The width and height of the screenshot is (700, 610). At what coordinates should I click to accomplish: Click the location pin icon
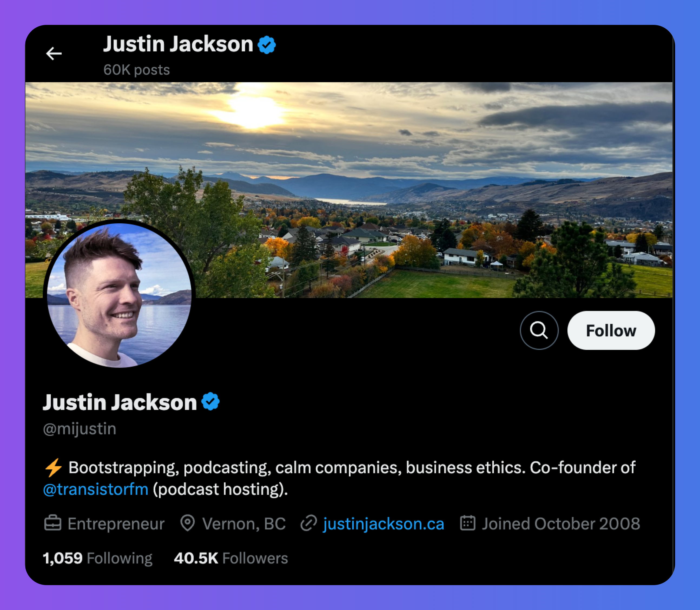click(187, 523)
